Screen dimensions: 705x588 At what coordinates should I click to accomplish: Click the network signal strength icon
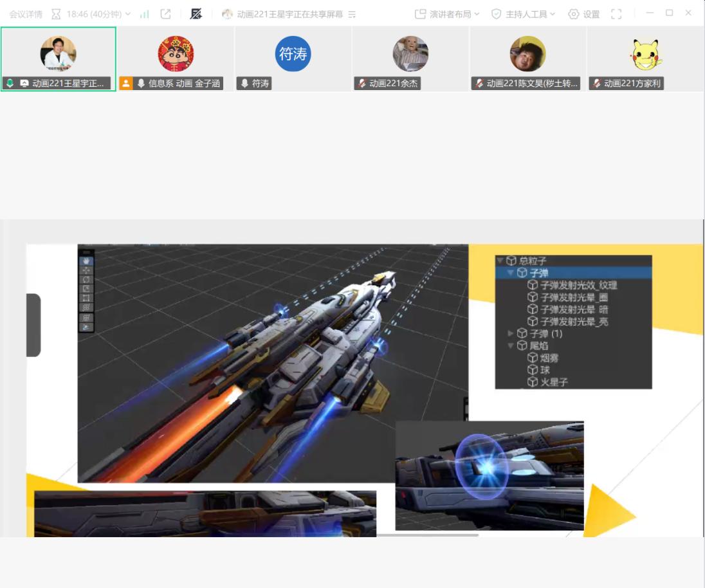(x=145, y=14)
